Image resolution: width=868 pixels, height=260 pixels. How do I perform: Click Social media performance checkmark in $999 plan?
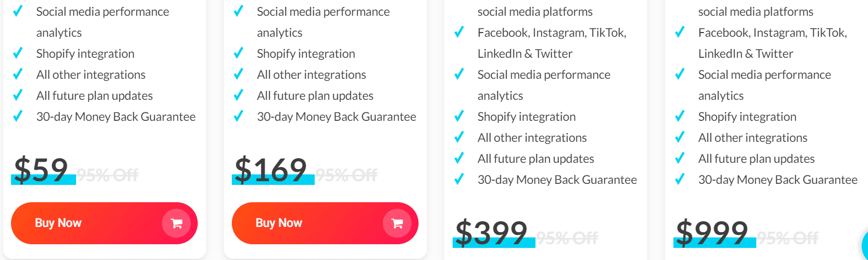[x=680, y=75]
